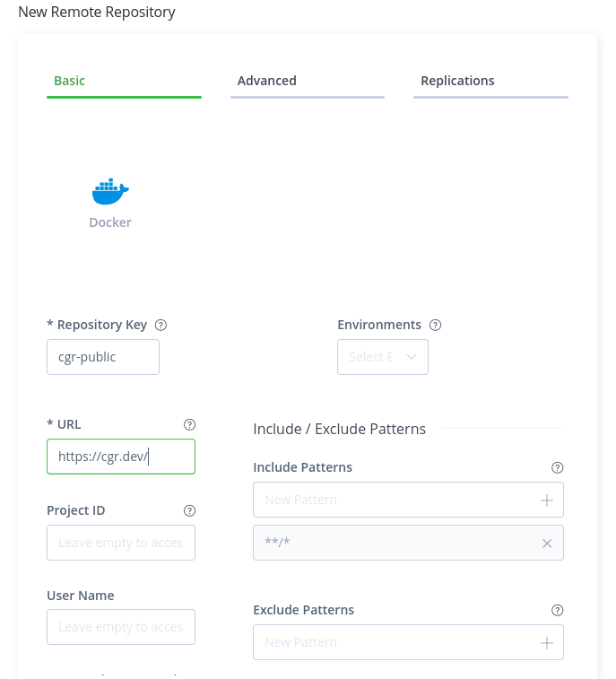
Task: Remove the **/* include pattern
Action: pyautogui.click(x=547, y=544)
